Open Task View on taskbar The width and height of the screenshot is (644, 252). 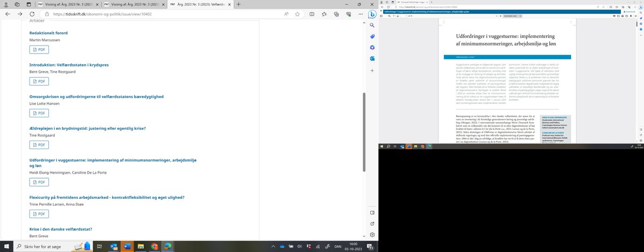click(100, 246)
